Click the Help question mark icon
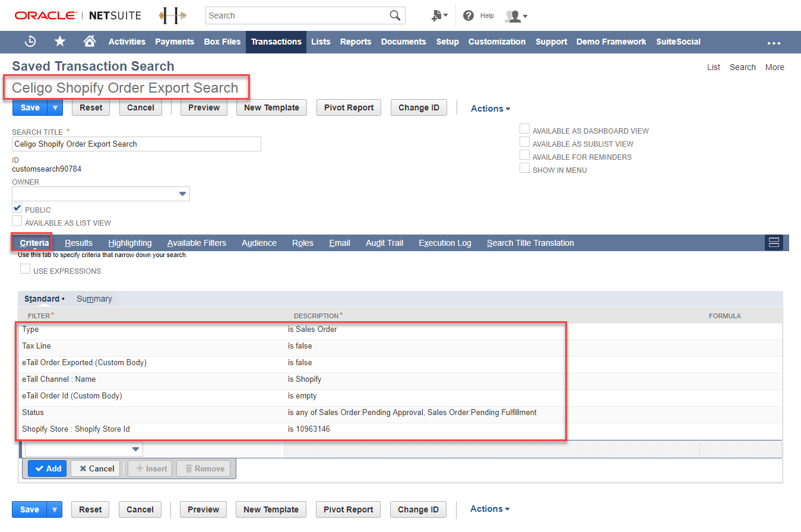801x532 pixels. tap(468, 15)
